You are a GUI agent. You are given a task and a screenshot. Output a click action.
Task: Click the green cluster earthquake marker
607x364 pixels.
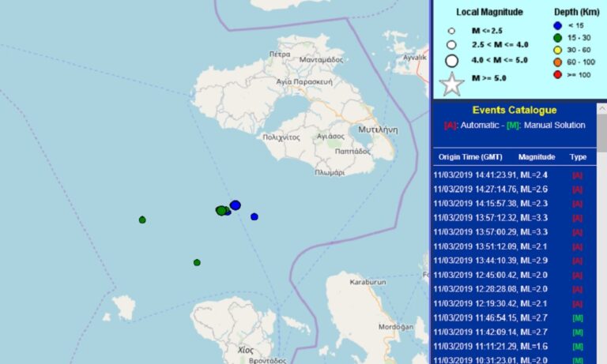point(221,210)
